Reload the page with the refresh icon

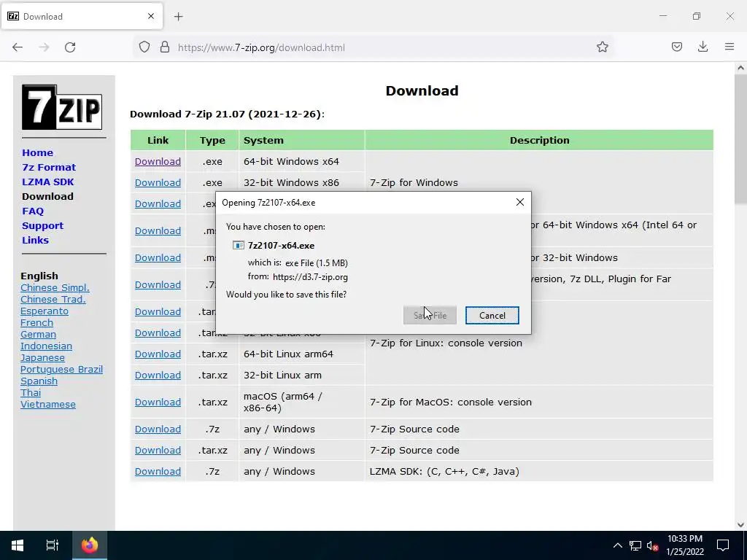click(x=70, y=47)
